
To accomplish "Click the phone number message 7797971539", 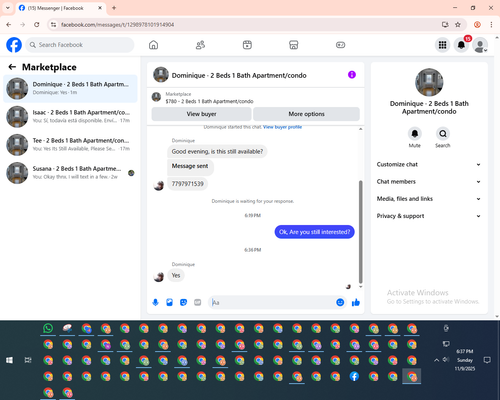I will coord(187,184).
